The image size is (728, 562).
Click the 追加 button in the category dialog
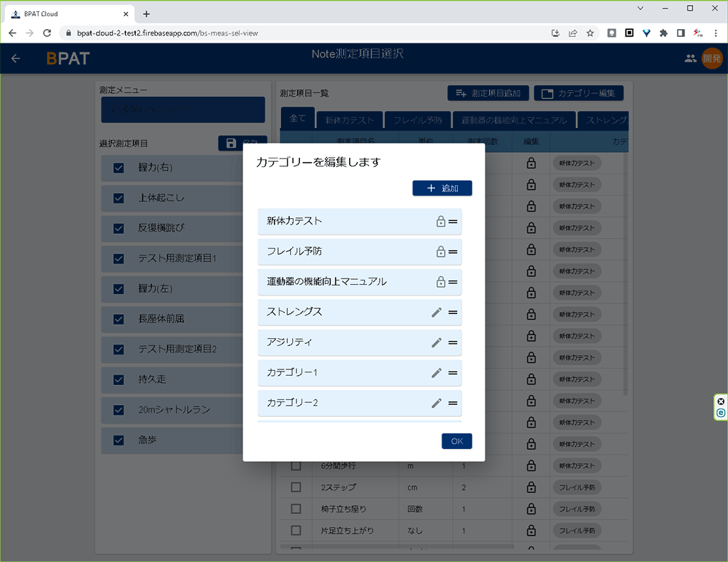442,188
